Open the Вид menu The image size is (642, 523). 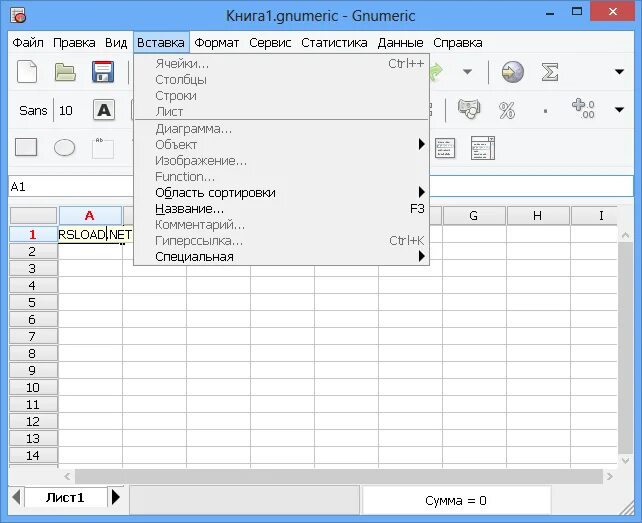point(116,43)
